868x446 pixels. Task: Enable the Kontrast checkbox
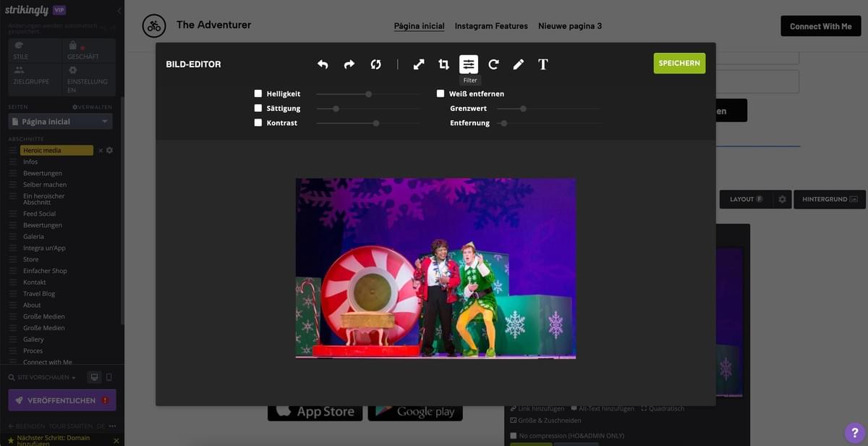(258, 122)
